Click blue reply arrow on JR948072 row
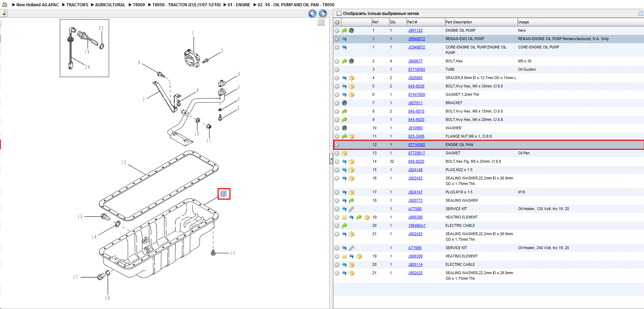This screenshot has height=309, width=644. coord(344,39)
